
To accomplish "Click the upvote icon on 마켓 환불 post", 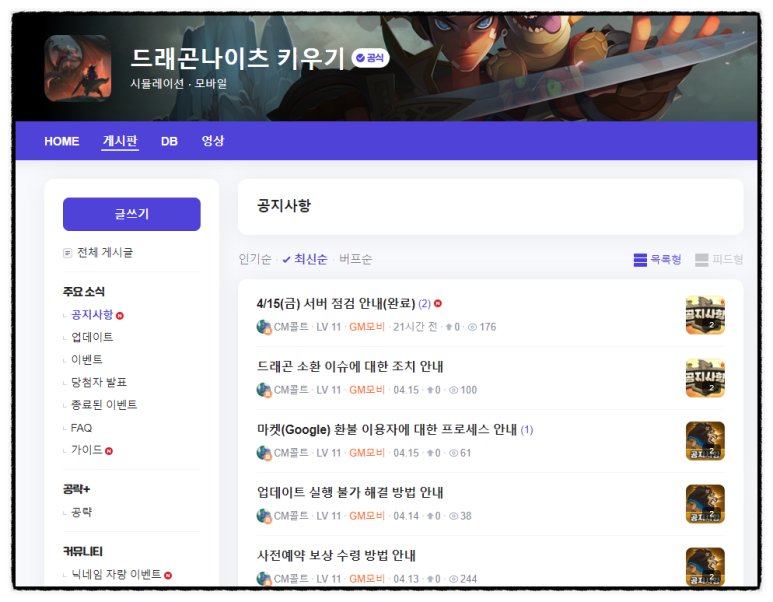I will [x=430, y=453].
